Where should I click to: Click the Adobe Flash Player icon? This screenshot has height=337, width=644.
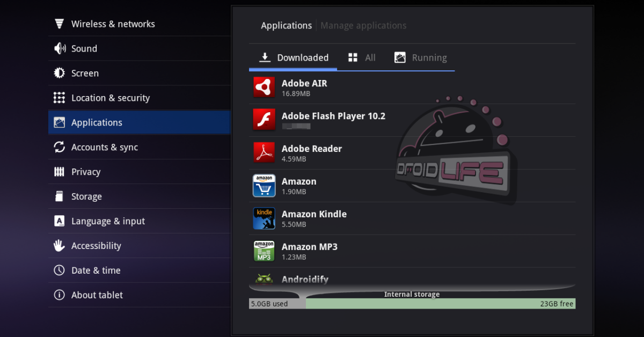[264, 120]
